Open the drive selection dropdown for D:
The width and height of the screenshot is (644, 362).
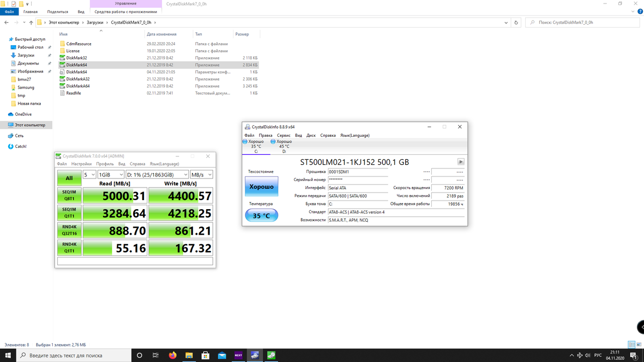[x=156, y=174]
